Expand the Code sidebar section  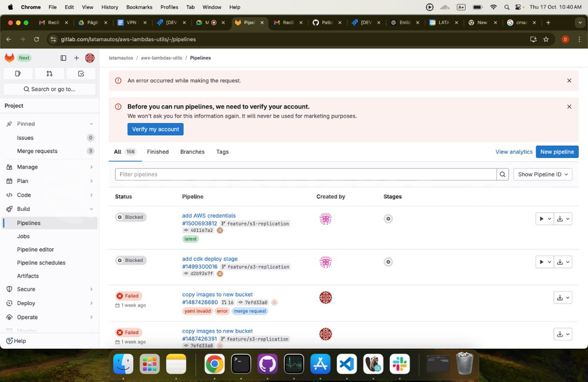pos(49,195)
